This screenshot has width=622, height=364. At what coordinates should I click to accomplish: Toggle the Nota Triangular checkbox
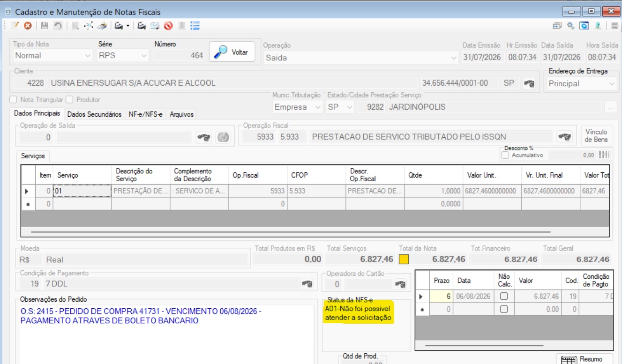[13, 100]
